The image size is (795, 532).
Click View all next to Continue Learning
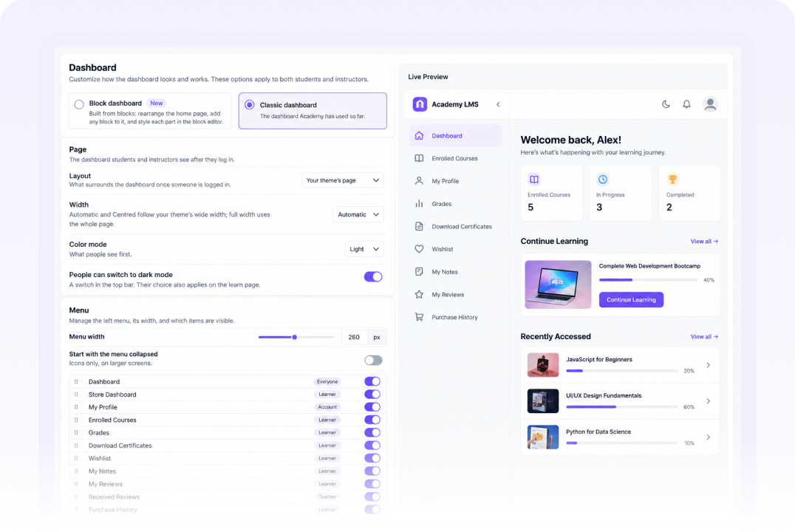(x=704, y=242)
